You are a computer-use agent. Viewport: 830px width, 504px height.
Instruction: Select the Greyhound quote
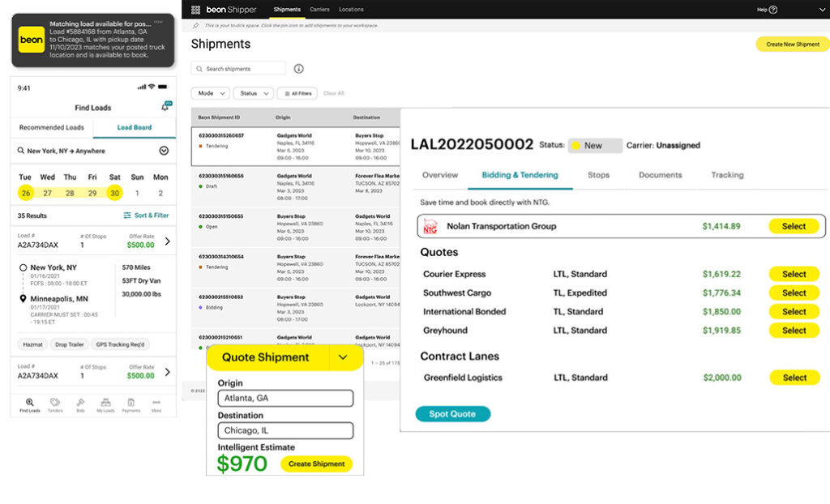(x=794, y=331)
